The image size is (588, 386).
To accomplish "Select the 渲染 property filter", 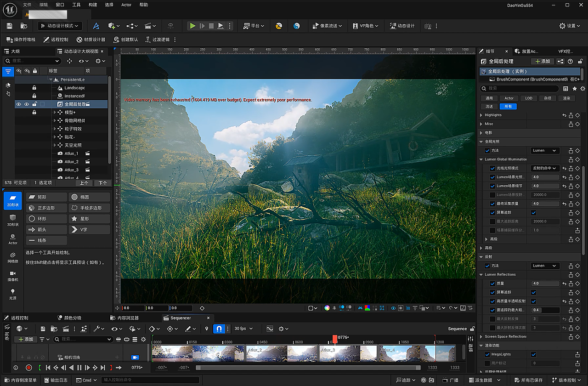I will (566, 98).
